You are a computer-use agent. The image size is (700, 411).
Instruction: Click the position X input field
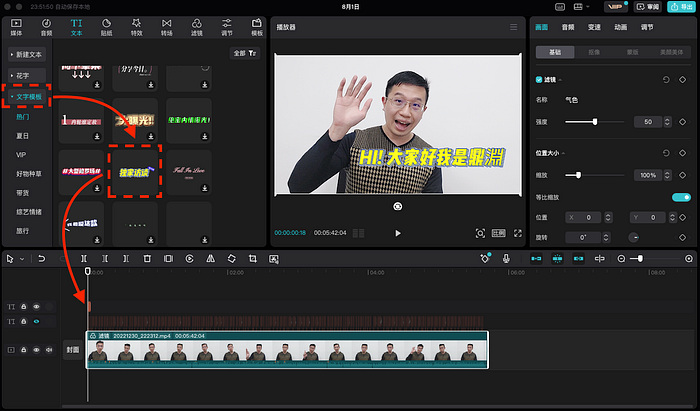[x=585, y=217]
